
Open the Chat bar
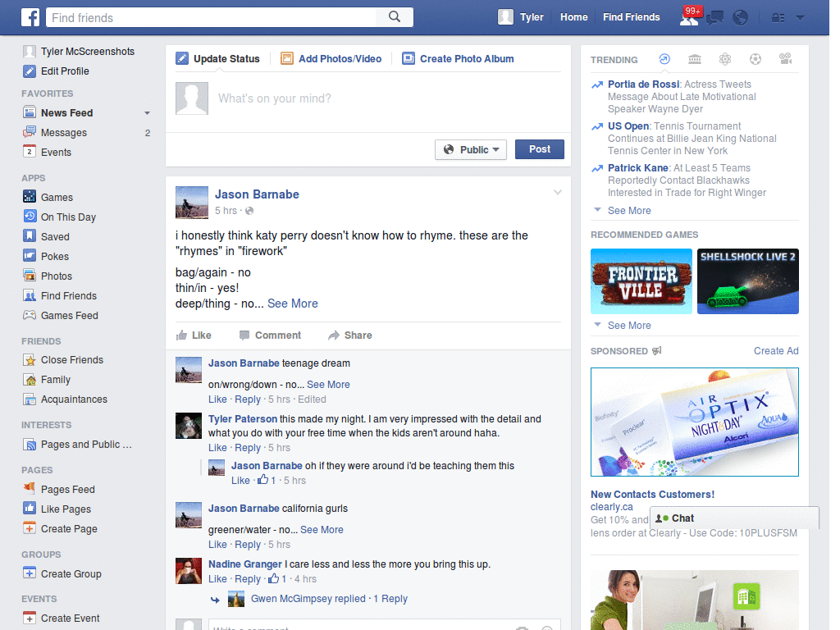(x=734, y=518)
